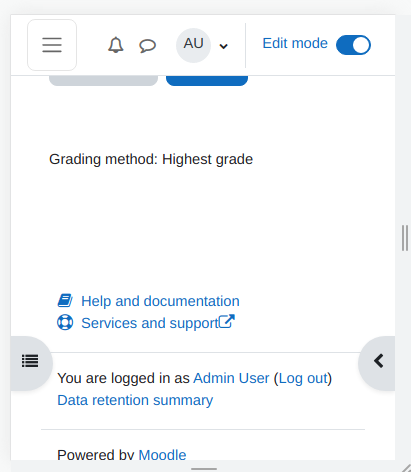
Task: Open the Admin User profile link
Action: pos(231,378)
